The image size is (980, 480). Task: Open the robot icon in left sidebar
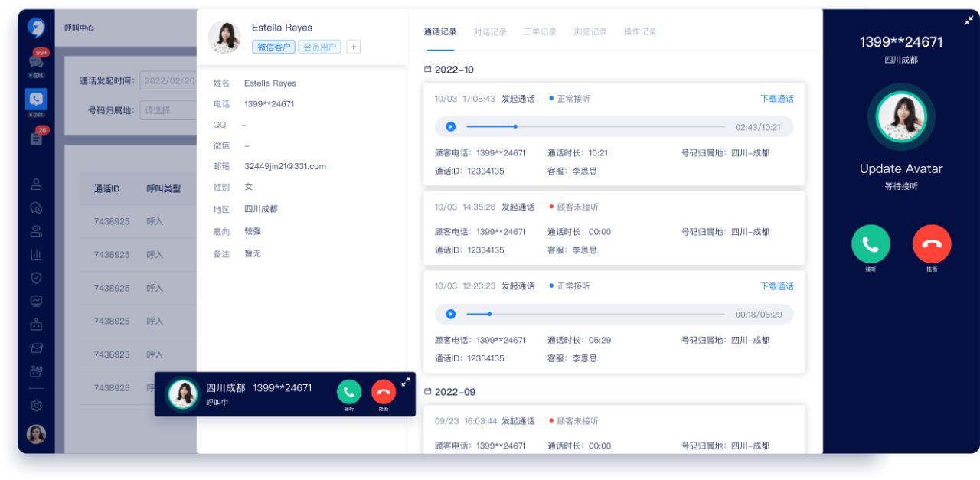tap(36, 325)
